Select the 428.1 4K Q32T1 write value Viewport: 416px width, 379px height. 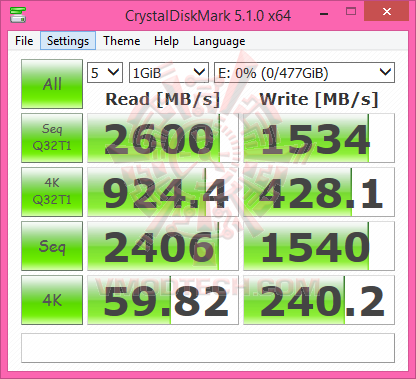319,192
